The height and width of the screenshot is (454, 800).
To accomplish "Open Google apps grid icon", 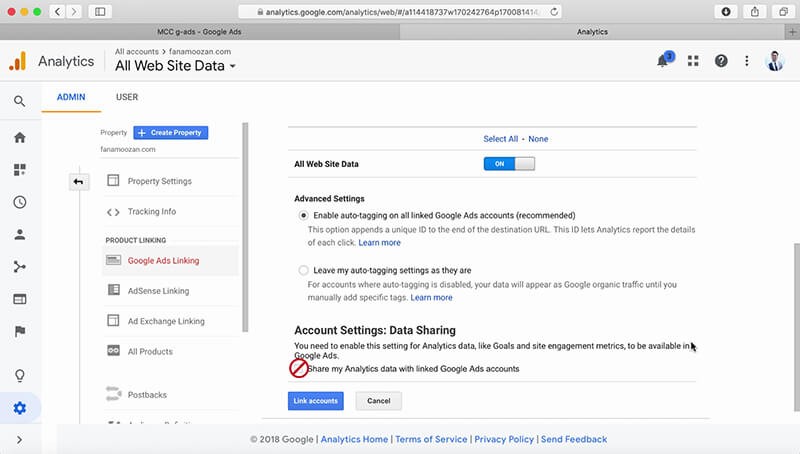I will pos(693,61).
